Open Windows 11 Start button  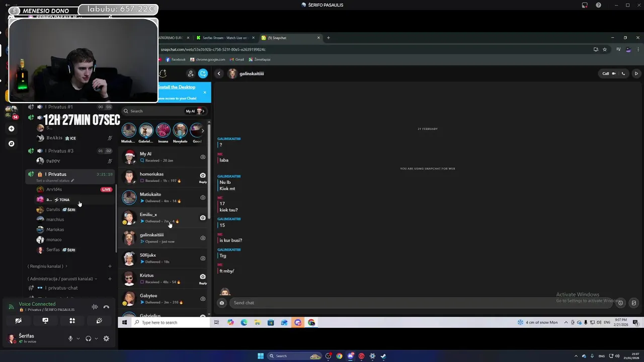[261, 356]
